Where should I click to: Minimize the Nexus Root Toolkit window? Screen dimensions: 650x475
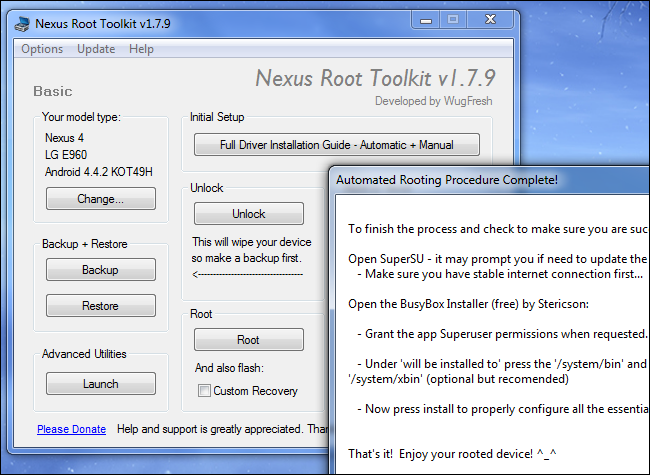click(x=426, y=20)
